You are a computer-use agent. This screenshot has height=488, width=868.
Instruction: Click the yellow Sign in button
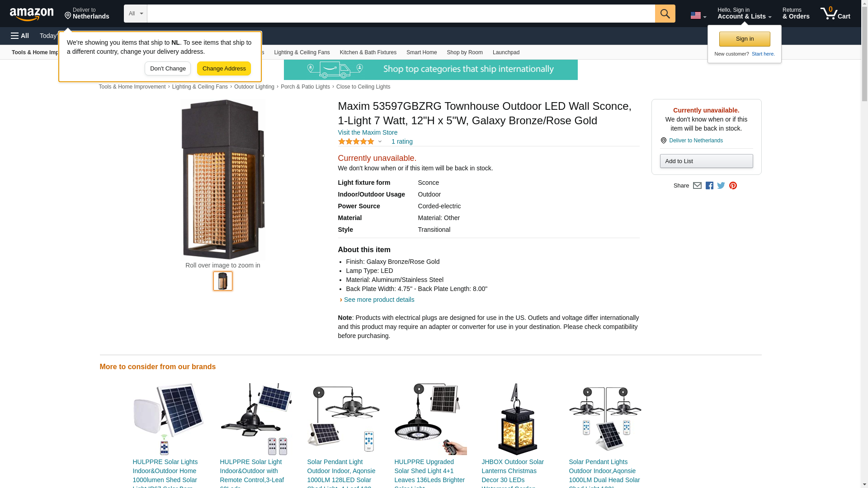745,39
